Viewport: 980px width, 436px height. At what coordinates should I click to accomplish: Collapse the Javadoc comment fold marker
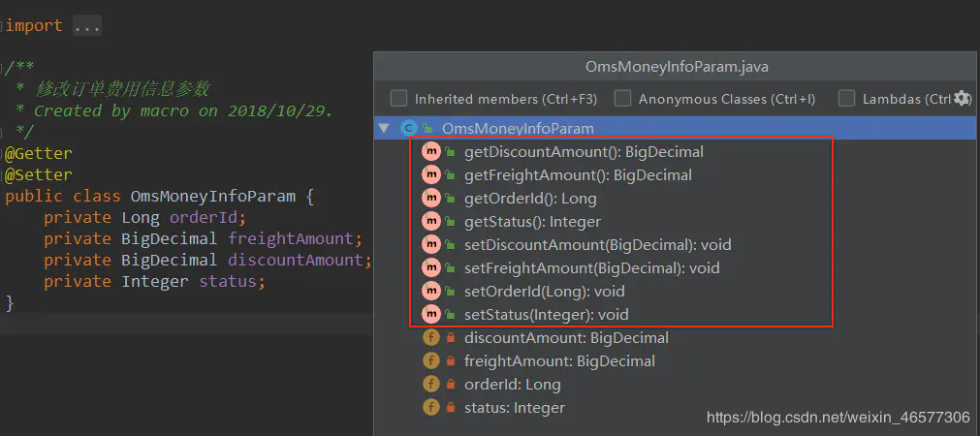[x=3, y=68]
